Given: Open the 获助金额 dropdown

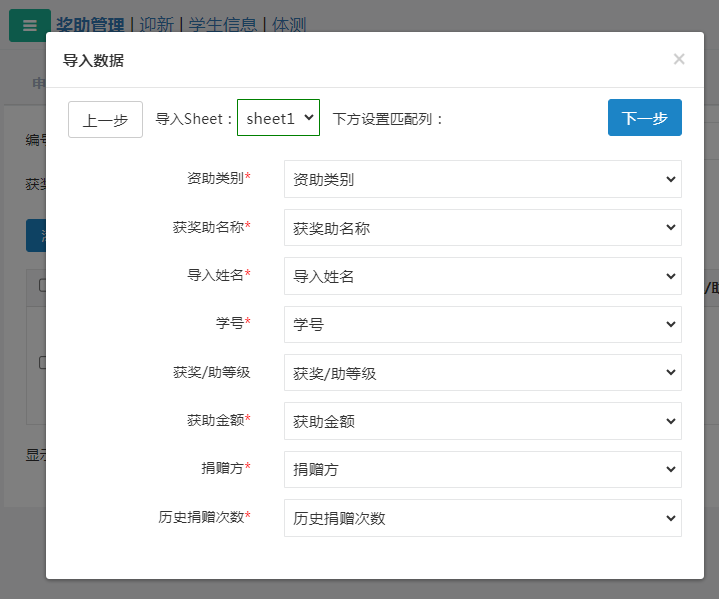Looking at the screenshot, I should point(482,421).
